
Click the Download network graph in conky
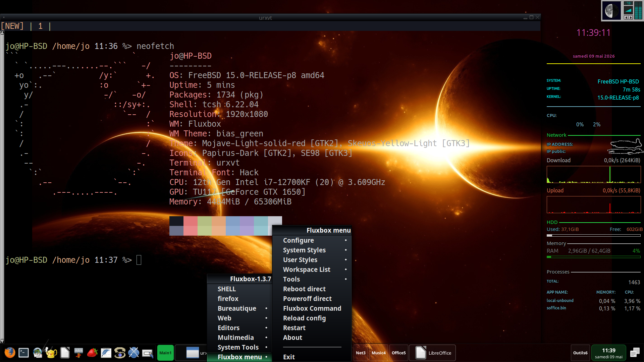[594, 174]
